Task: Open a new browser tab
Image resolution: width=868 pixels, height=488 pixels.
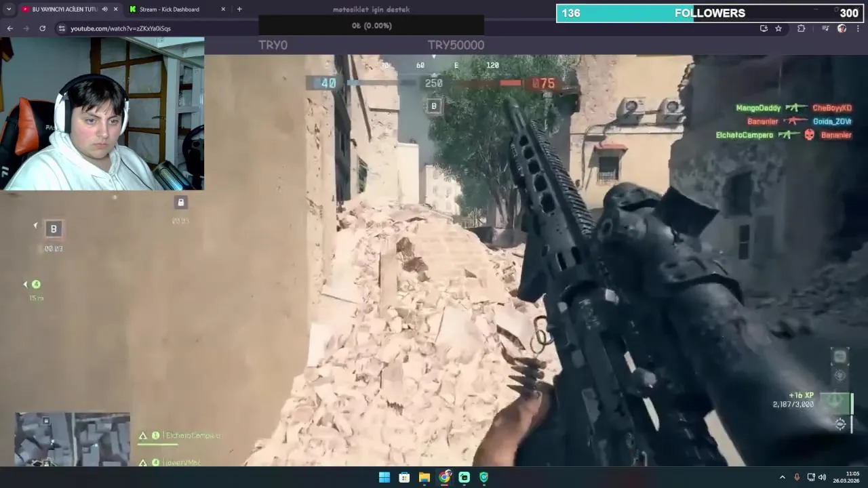Action: pyautogui.click(x=239, y=9)
